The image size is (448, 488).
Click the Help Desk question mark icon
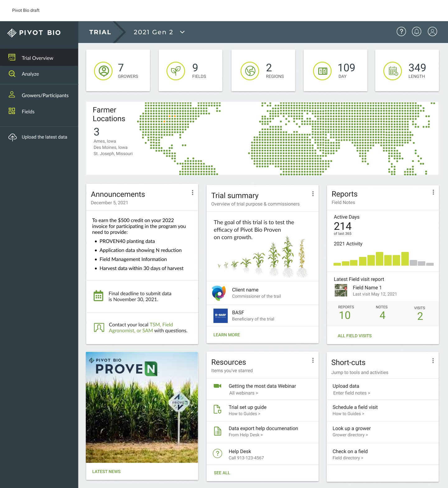[x=217, y=453]
